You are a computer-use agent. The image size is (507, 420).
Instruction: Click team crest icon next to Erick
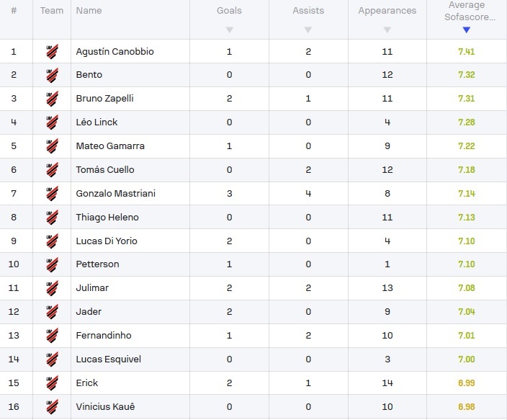click(52, 383)
